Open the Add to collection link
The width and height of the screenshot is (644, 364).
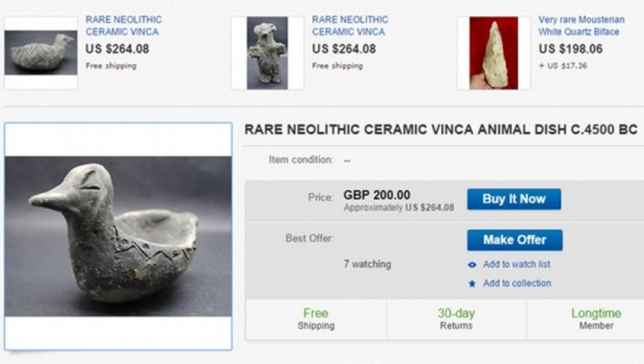[516, 283]
